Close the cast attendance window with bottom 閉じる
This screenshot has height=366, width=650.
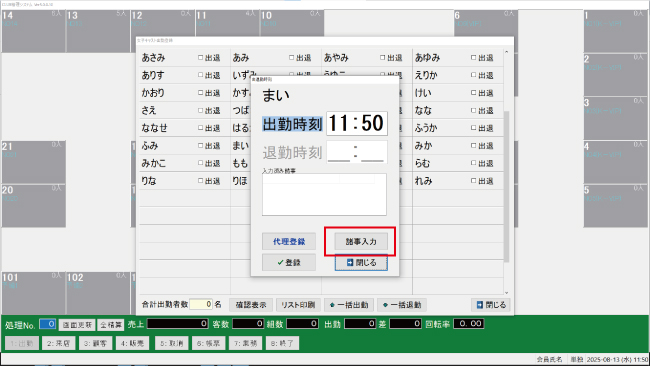click(491, 305)
